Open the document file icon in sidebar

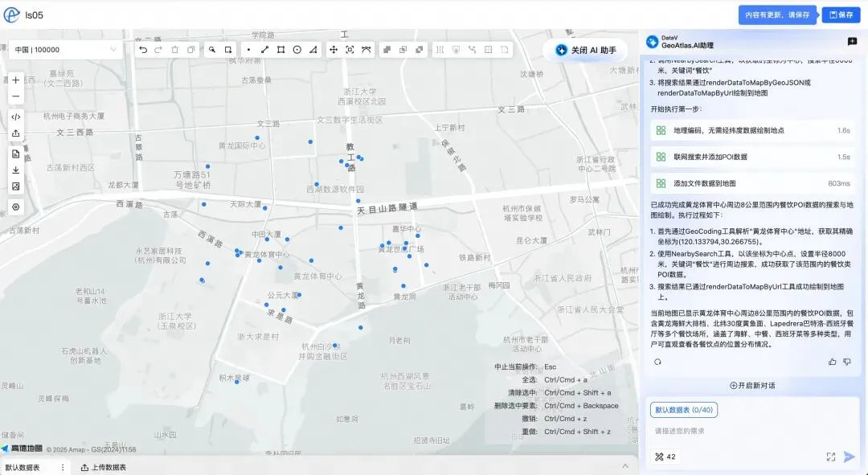click(x=15, y=154)
